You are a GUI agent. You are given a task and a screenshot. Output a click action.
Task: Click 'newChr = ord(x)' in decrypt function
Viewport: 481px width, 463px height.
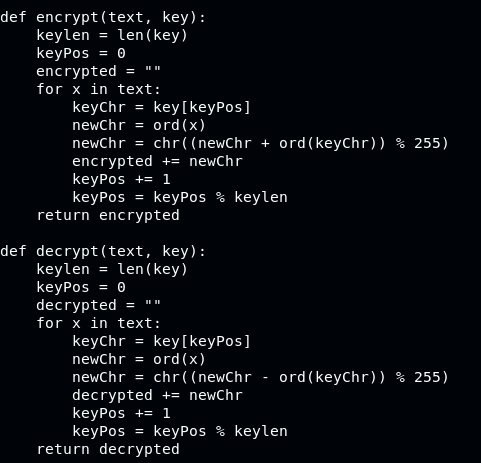(x=139, y=359)
